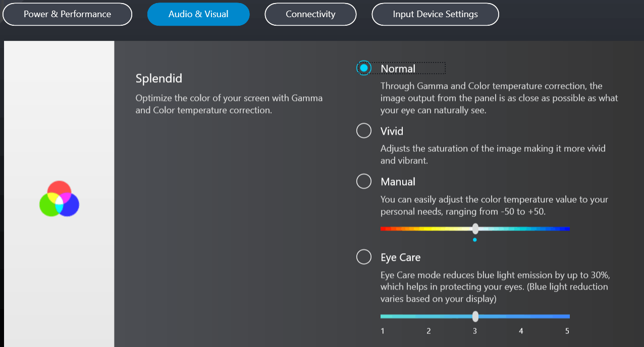Select Manual color temperature mode
The width and height of the screenshot is (644, 347).
364,181
